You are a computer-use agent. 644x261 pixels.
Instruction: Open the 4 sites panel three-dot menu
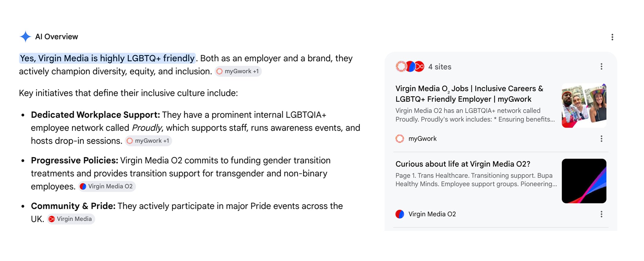pos(602,66)
